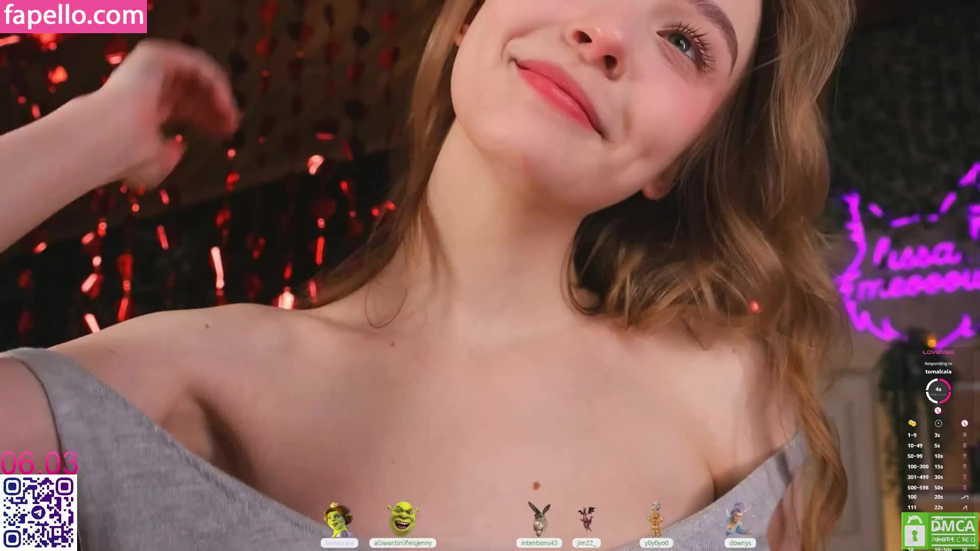Click the alliwantinlifeisjenny username label
Image resolution: width=980 pixels, height=551 pixels.
403,543
